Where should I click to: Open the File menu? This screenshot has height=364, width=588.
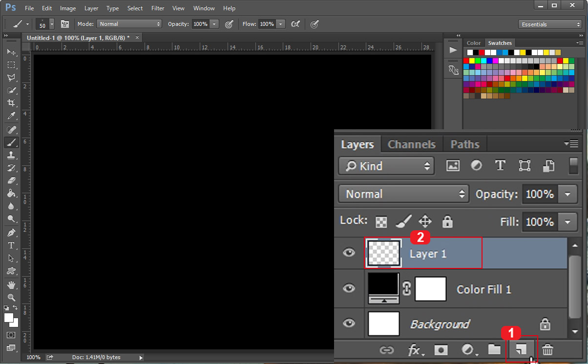coord(29,8)
